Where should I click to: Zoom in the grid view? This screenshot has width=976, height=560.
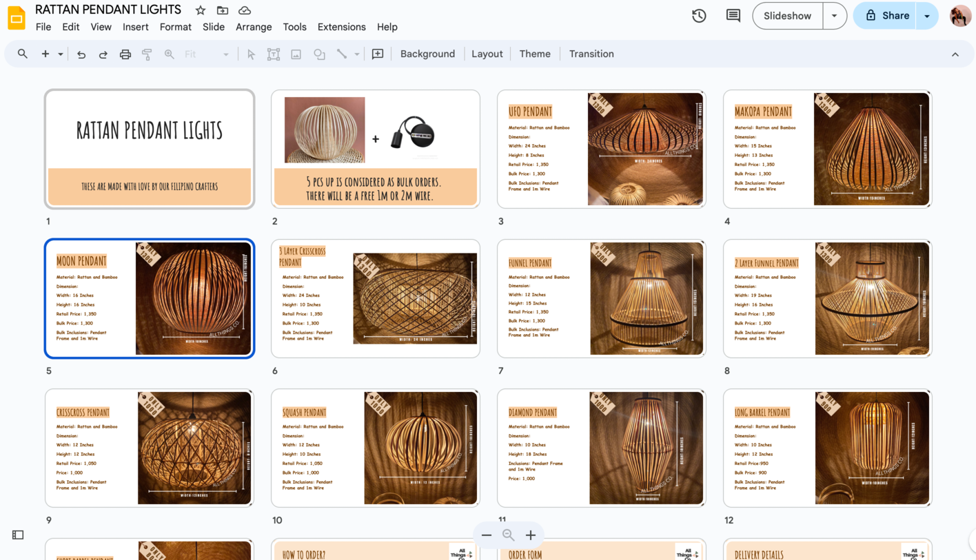coord(531,535)
